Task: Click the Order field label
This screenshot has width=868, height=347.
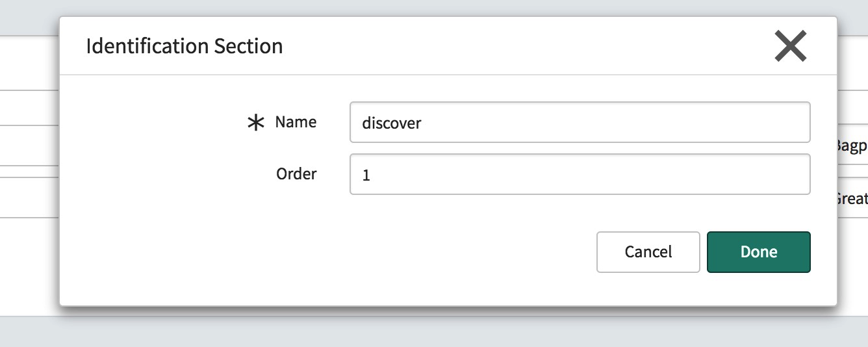Action: (x=296, y=174)
